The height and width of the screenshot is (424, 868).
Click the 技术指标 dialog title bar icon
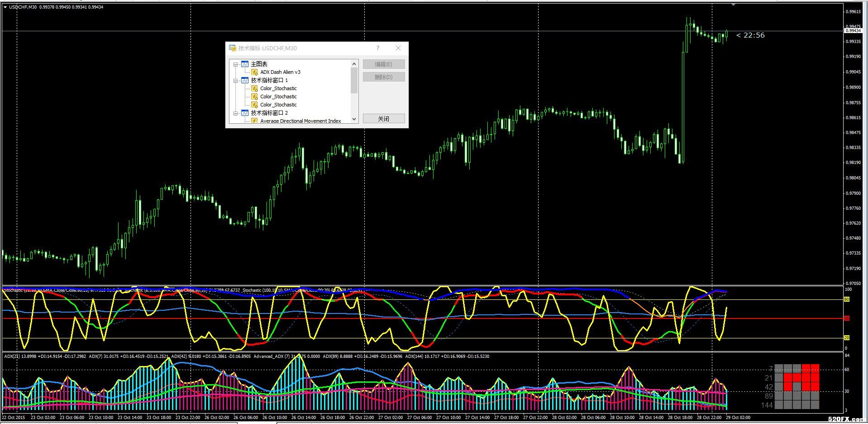tap(233, 48)
